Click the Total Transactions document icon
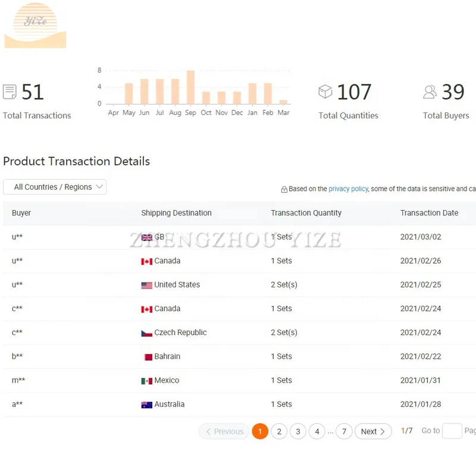Screen dimensions: 476x476 (x=10, y=92)
